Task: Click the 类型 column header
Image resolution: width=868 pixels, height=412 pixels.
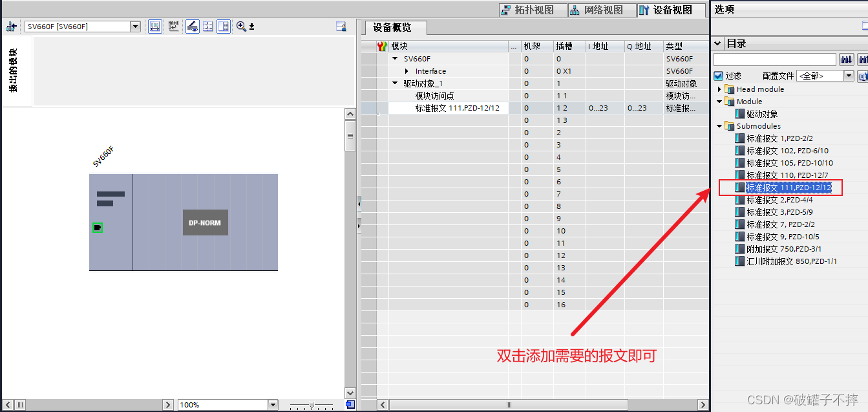Action: [686, 46]
